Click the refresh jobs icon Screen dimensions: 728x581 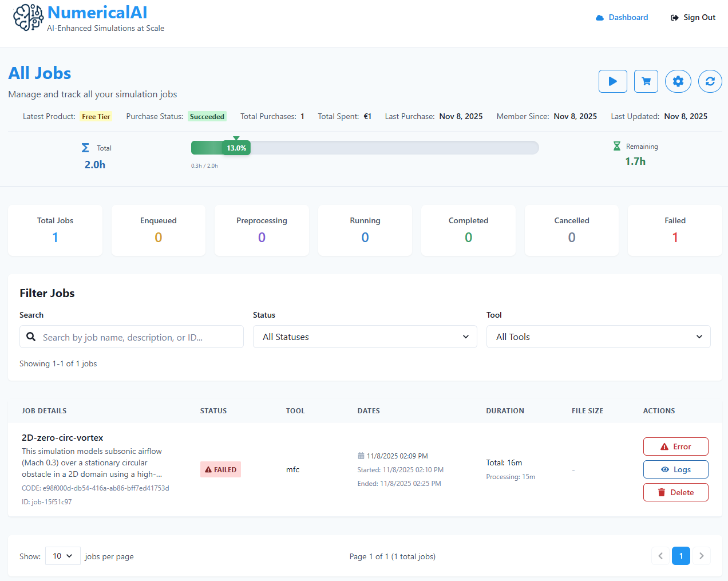710,81
